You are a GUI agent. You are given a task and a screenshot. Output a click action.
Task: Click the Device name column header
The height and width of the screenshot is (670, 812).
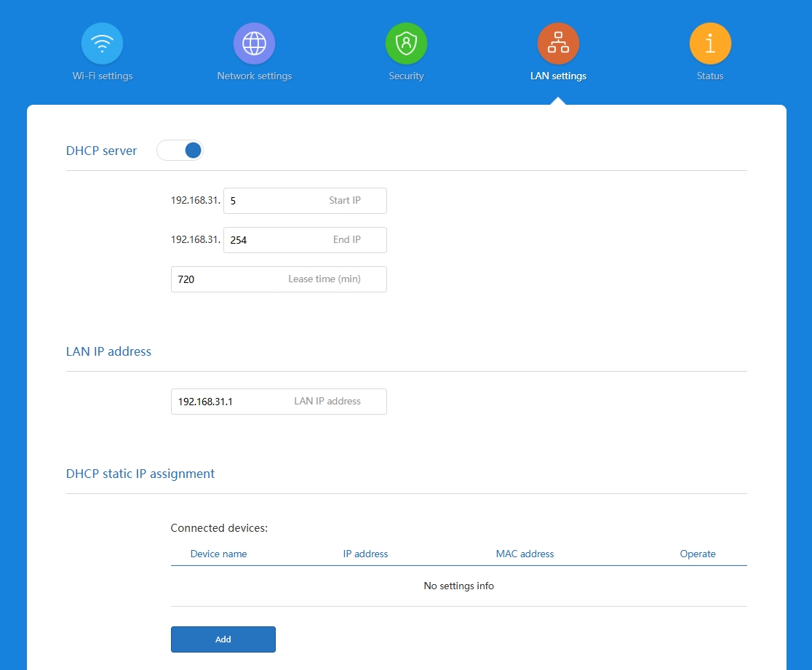click(x=218, y=554)
